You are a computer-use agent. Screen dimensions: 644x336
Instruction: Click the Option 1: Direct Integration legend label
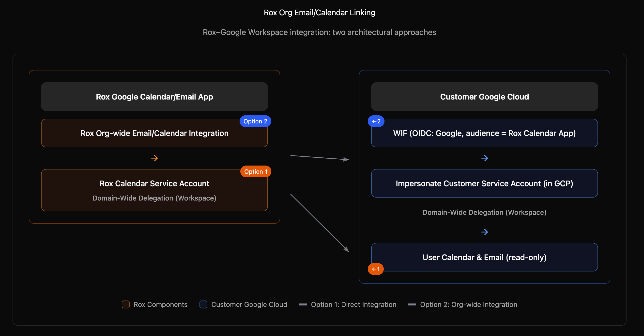[353, 304]
